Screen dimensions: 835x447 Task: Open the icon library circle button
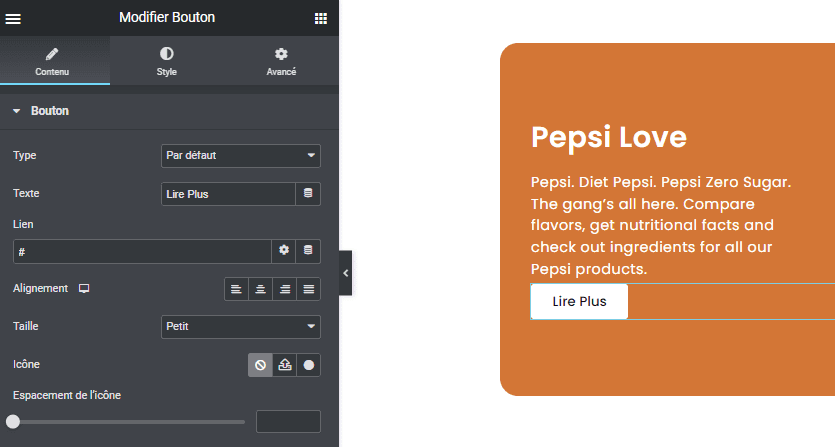click(x=309, y=365)
